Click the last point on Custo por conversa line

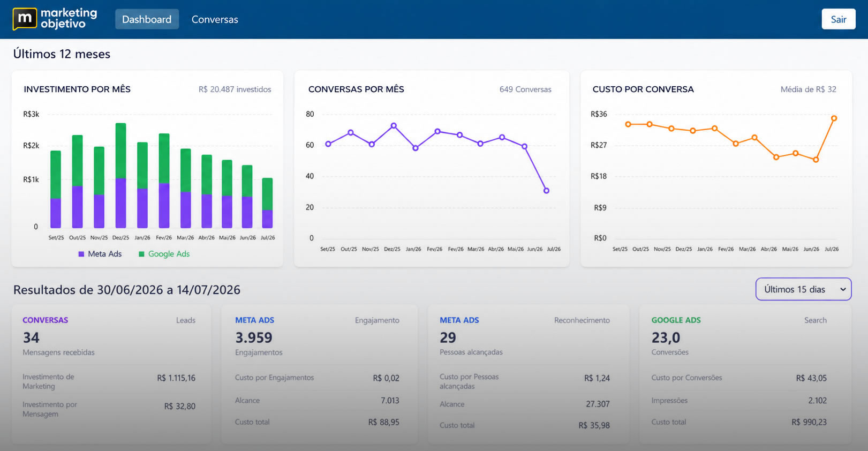tap(834, 118)
